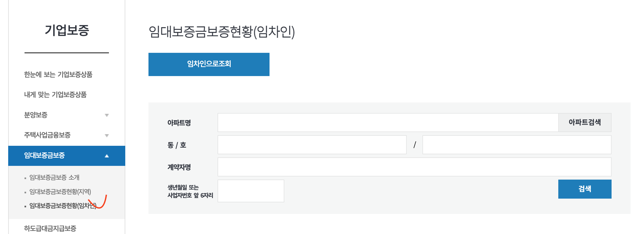644x234 pixels.
Task: Click the 계약자명 input field
Action: coord(414,167)
